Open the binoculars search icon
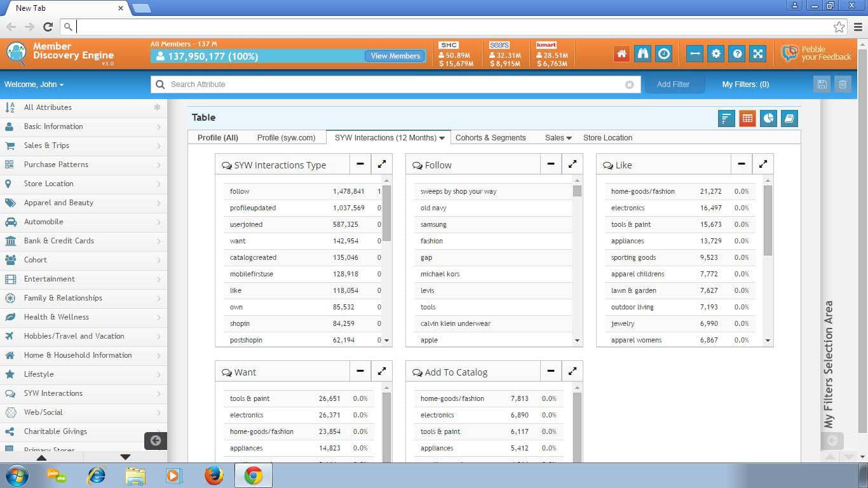868x488 pixels. 642,54
